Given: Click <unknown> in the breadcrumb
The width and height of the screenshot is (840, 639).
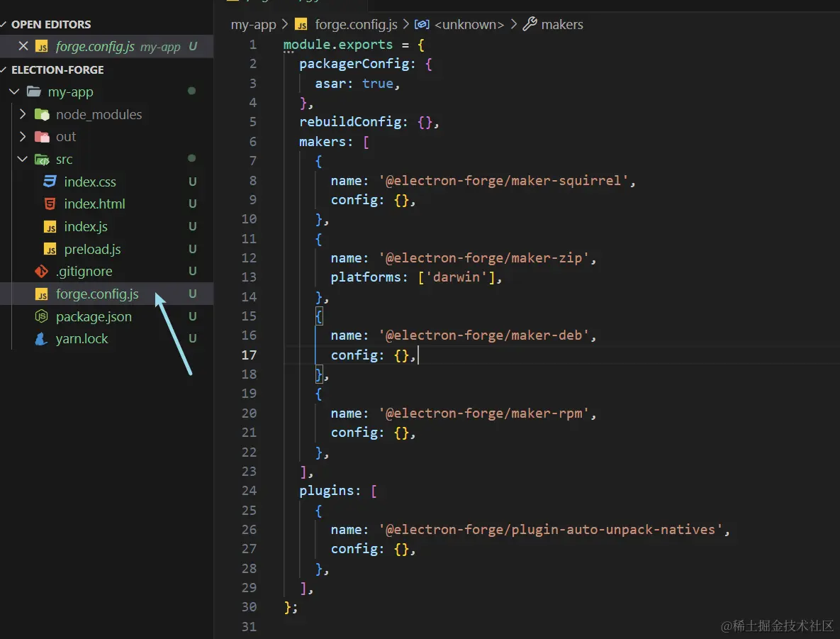Looking at the screenshot, I should point(469,25).
